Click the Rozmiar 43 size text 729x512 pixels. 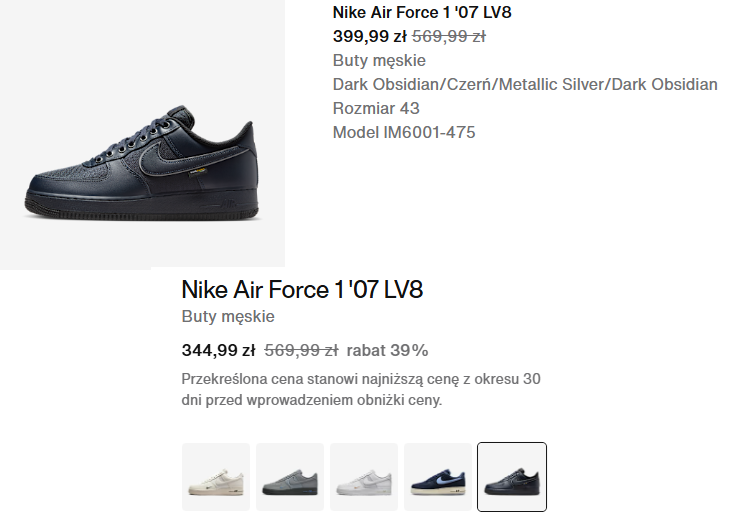coord(376,109)
